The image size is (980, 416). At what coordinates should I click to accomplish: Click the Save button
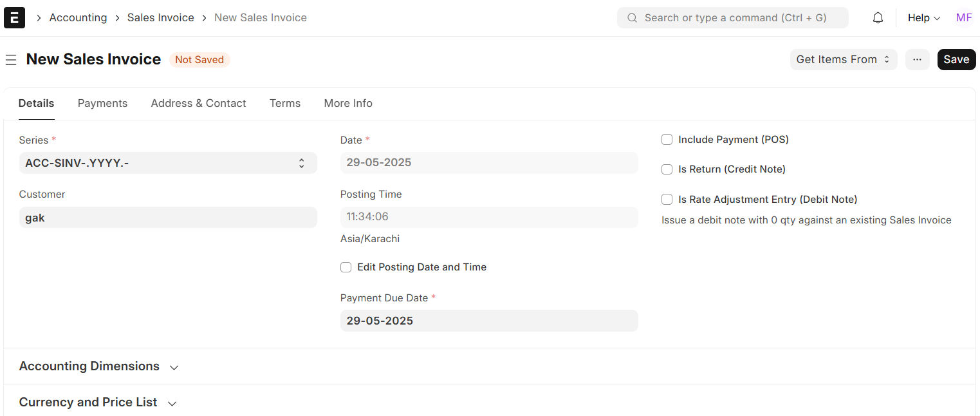(x=956, y=59)
